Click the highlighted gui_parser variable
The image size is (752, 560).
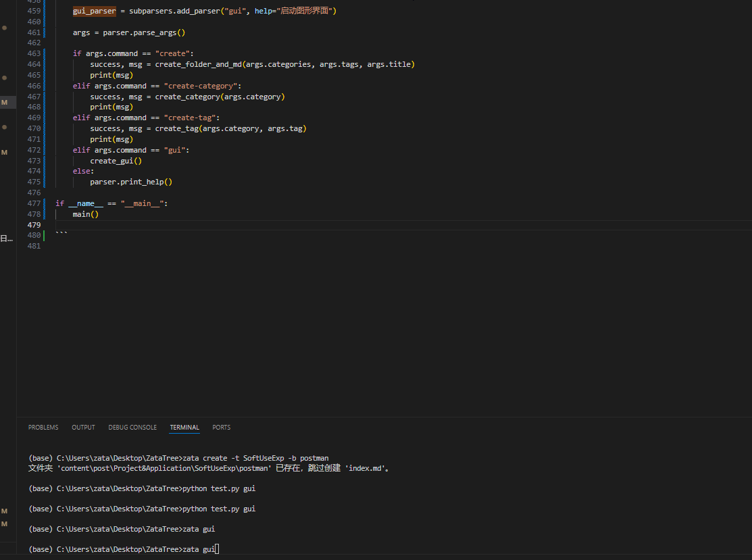coord(95,11)
